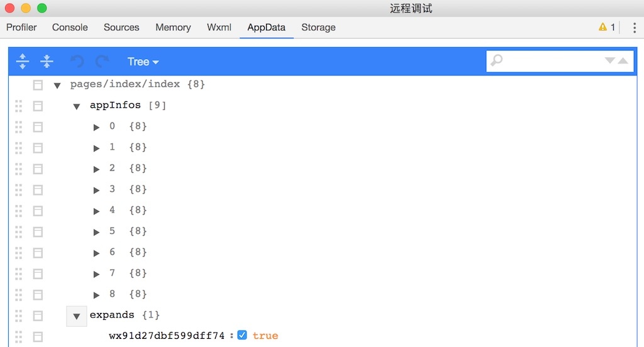Viewport: 644px width, 347px height.
Task: Jump to previous search result arrow
Action: point(623,61)
